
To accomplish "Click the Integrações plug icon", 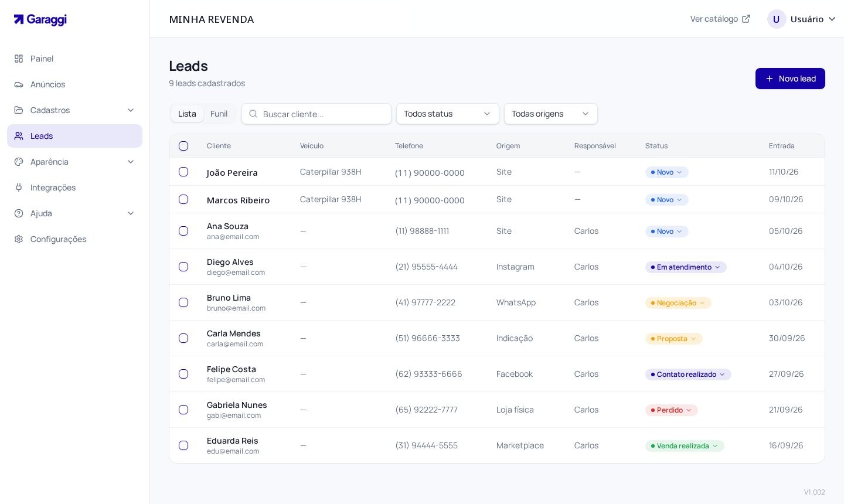I will point(19,188).
